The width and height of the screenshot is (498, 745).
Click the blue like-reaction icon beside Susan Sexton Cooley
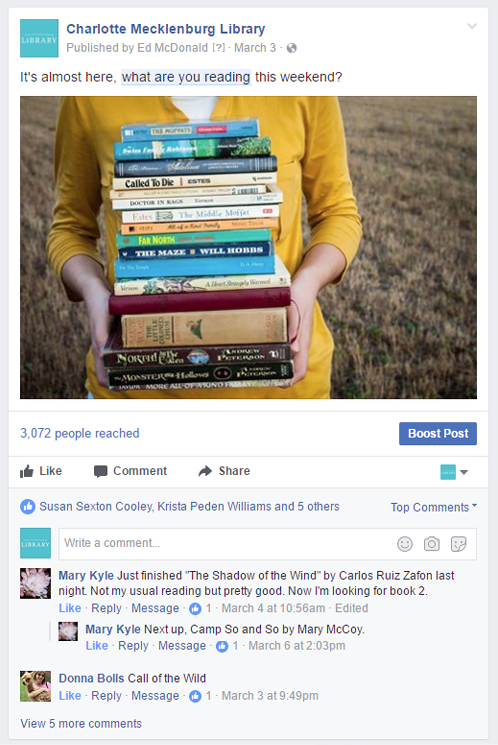(x=28, y=506)
